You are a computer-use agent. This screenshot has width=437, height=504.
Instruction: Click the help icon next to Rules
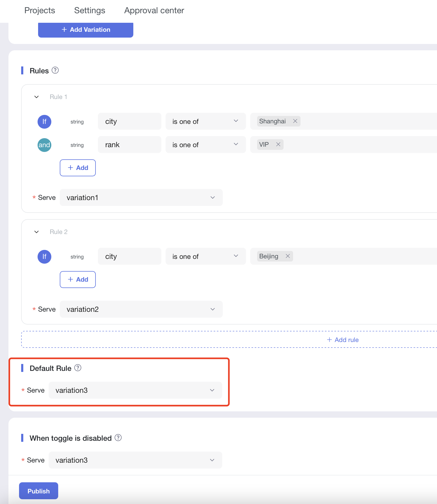[55, 70]
